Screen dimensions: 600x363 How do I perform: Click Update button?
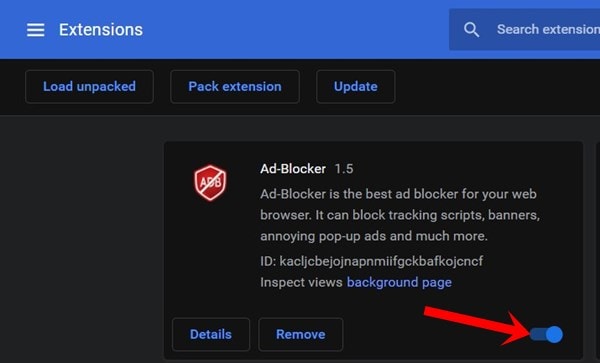(x=355, y=86)
